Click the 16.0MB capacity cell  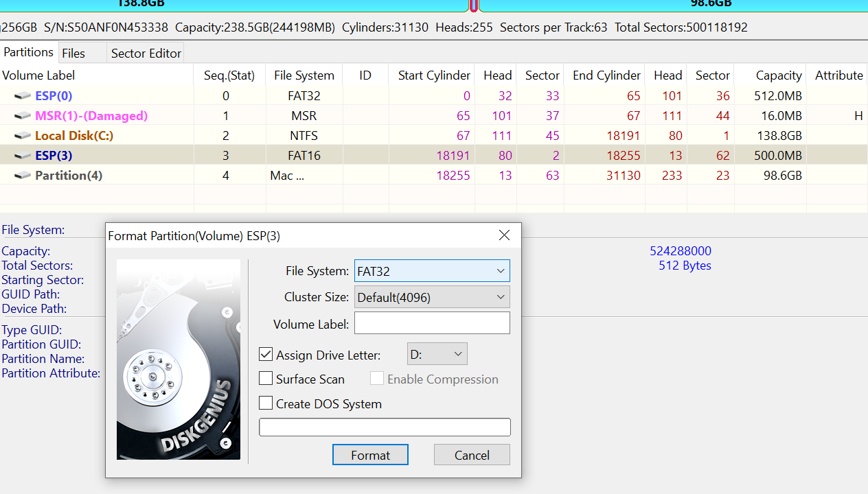click(x=770, y=116)
